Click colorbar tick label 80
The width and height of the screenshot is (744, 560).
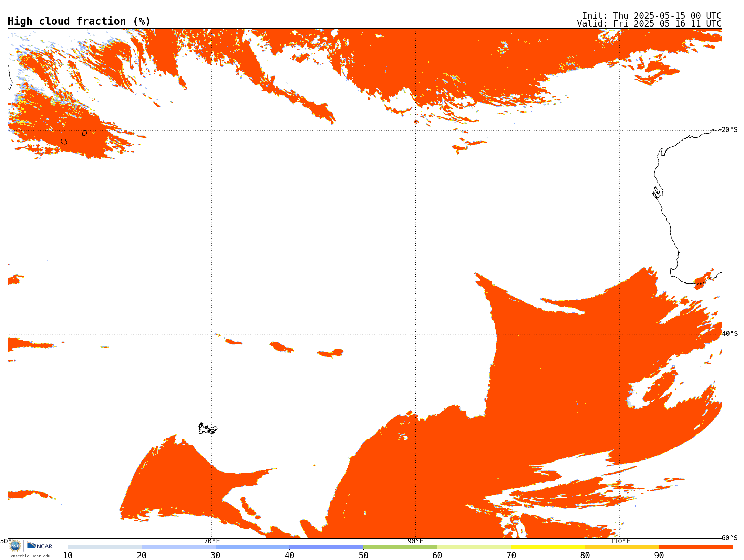[x=585, y=556]
